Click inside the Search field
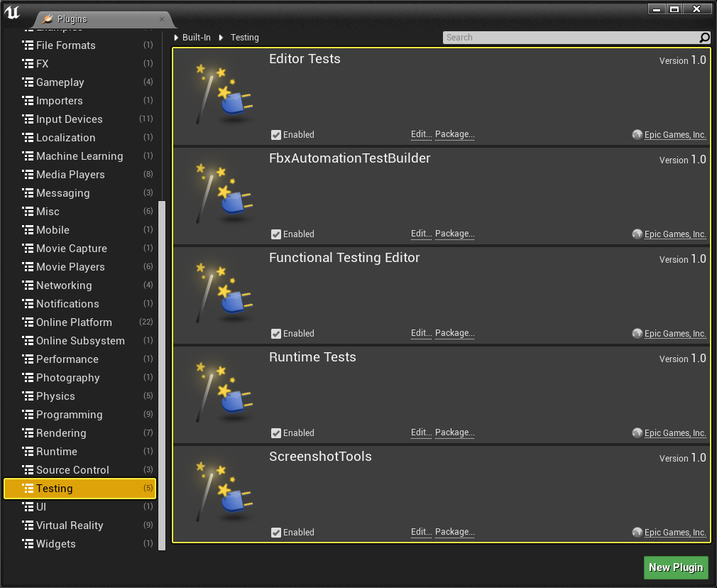 point(568,37)
